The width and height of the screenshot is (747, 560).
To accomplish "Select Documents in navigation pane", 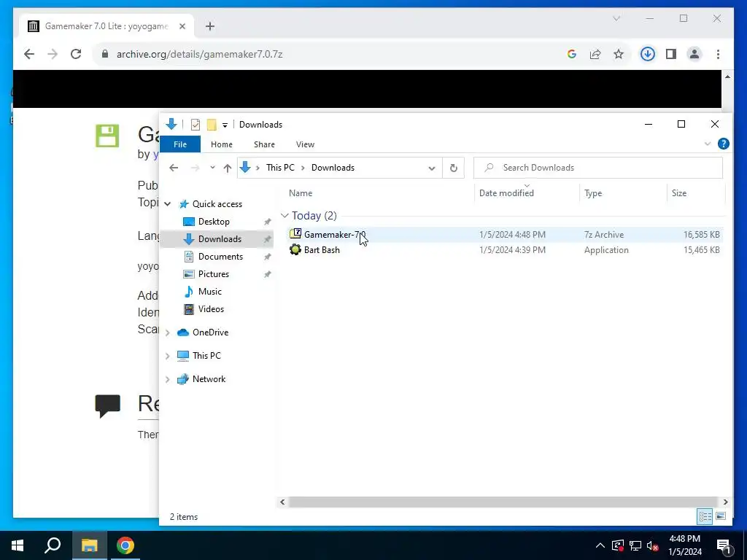I will (220, 257).
